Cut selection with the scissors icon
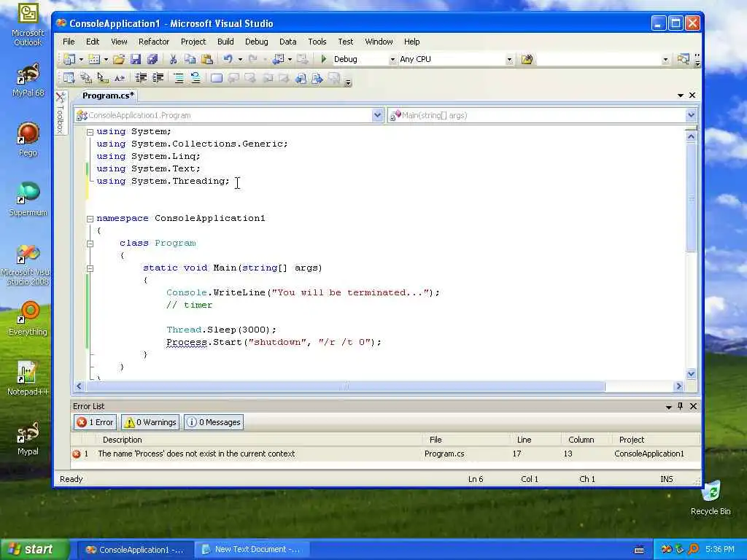 173,59
